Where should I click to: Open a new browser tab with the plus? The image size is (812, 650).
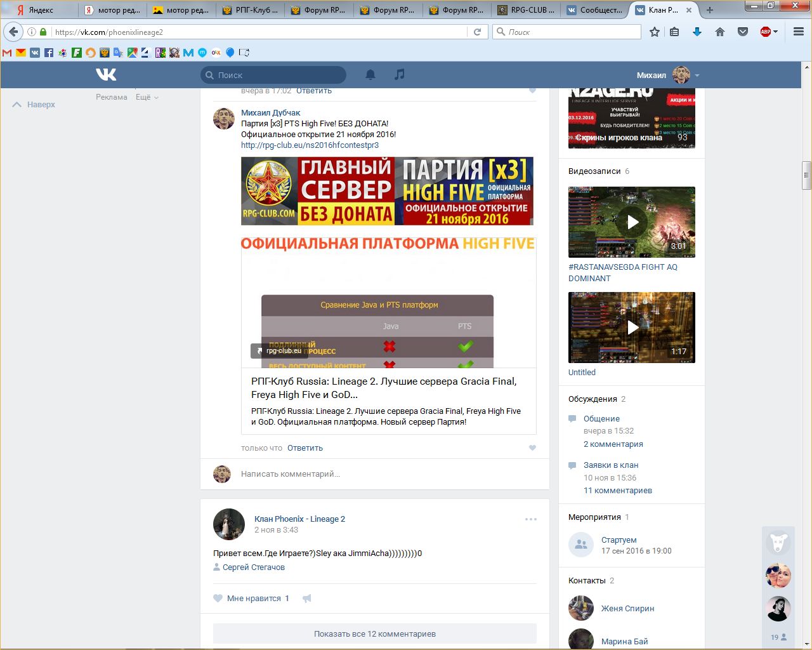[x=710, y=10]
